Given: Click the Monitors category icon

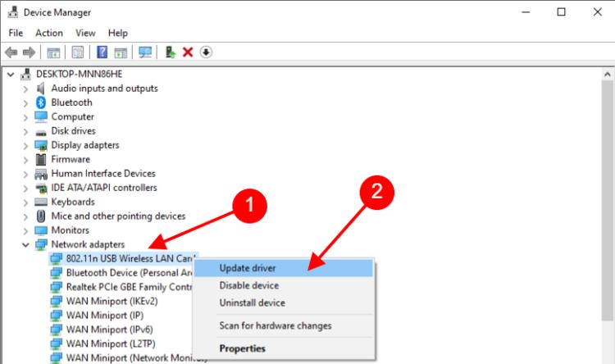Looking at the screenshot, I should [x=41, y=230].
